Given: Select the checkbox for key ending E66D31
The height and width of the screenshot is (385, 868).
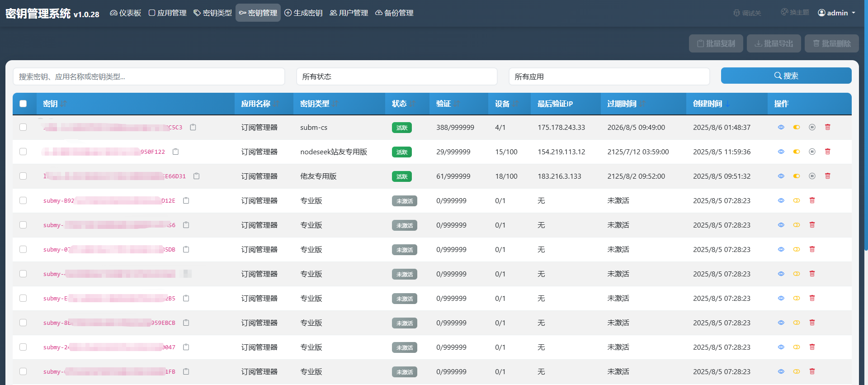Looking at the screenshot, I should tap(23, 176).
